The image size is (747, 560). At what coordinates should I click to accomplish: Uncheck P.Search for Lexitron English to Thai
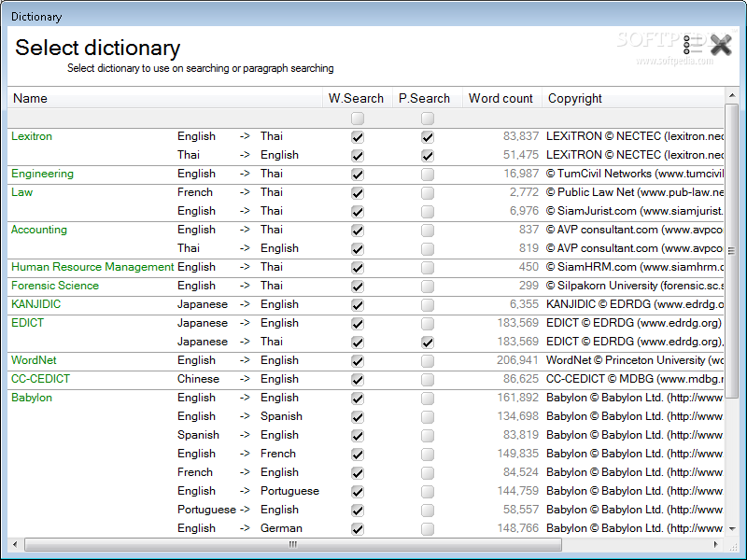[x=428, y=137]
